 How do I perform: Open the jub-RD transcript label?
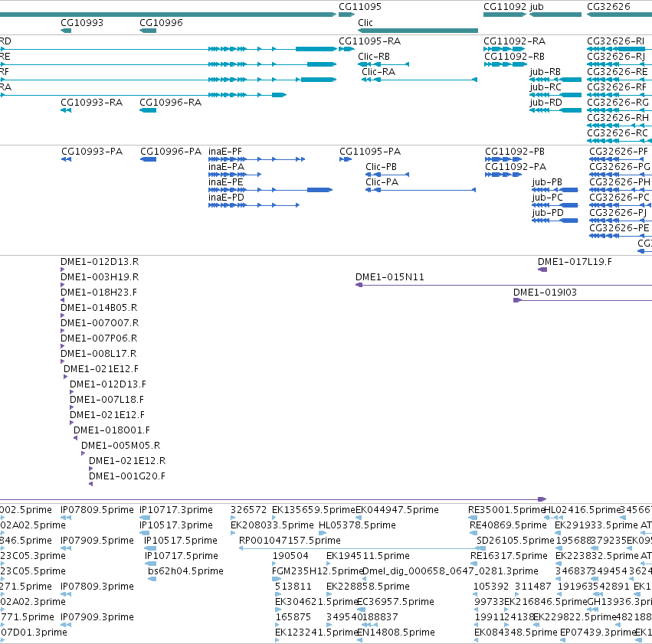[546, 103]
